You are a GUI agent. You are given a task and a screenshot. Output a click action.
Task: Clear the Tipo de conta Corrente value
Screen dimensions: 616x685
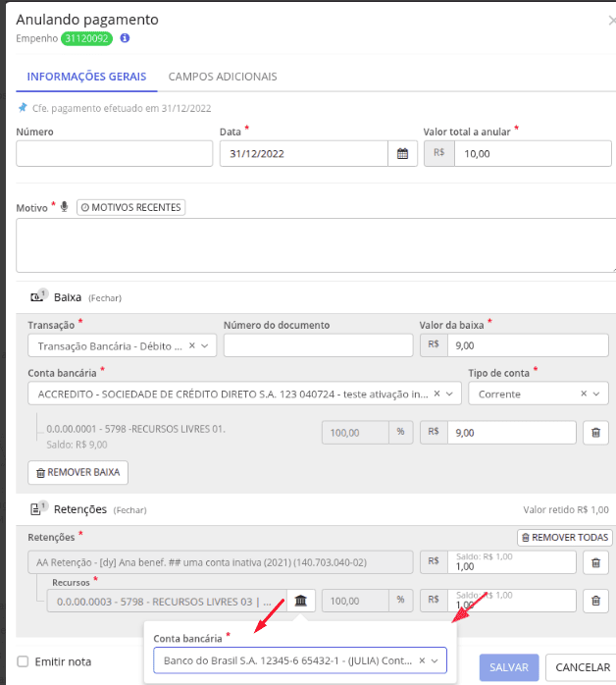584,394
